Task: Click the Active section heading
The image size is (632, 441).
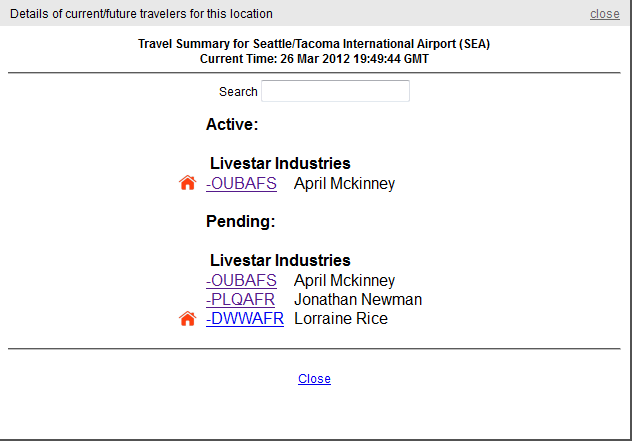Action: pyautogui.click(x=232, y=124)
